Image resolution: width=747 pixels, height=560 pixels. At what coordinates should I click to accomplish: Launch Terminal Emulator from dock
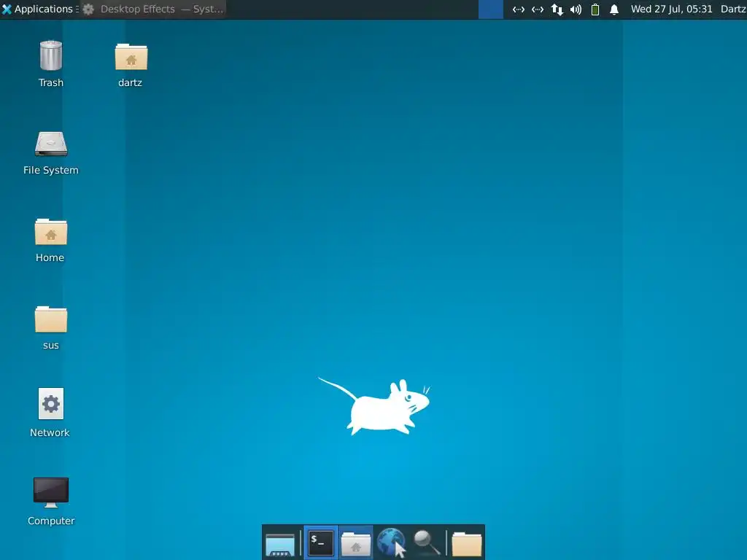(321, 542)
